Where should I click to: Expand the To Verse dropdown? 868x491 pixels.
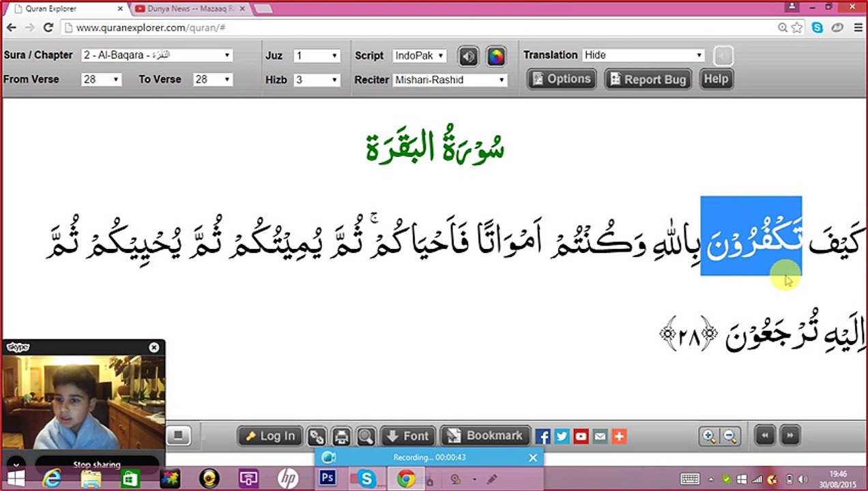click(212, 80)
